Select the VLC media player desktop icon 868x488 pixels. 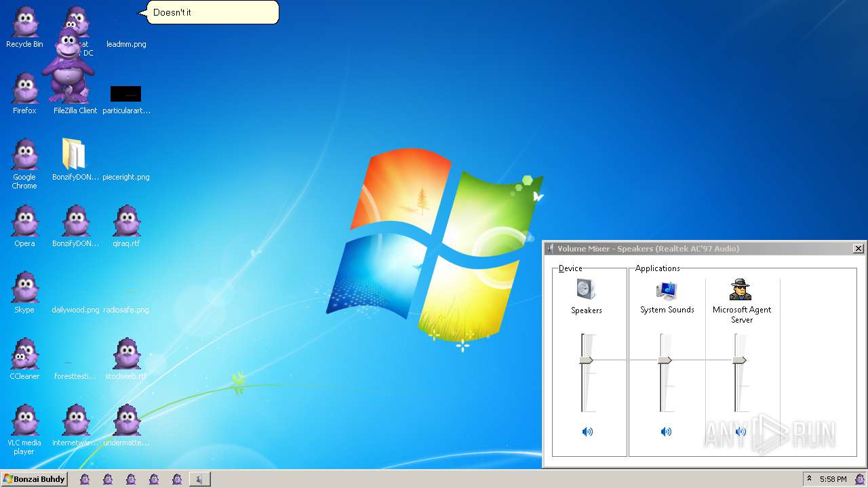pos(24,430)
